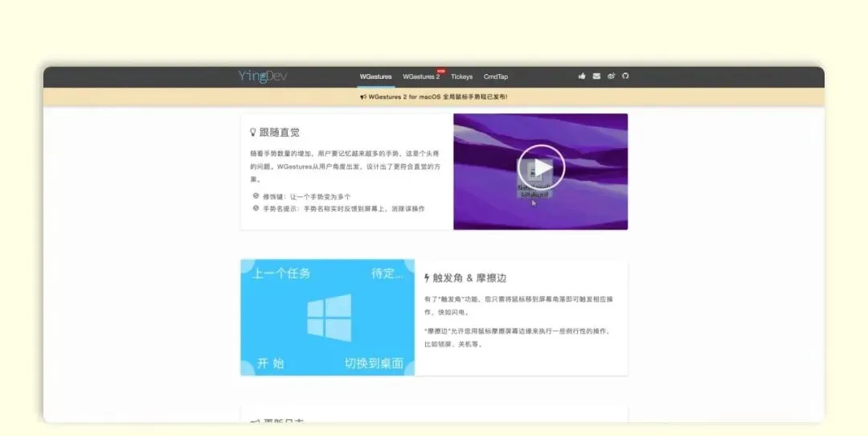Go to the CmdTap tab
This screenshot has width=868, height=436.
point(495,76)
